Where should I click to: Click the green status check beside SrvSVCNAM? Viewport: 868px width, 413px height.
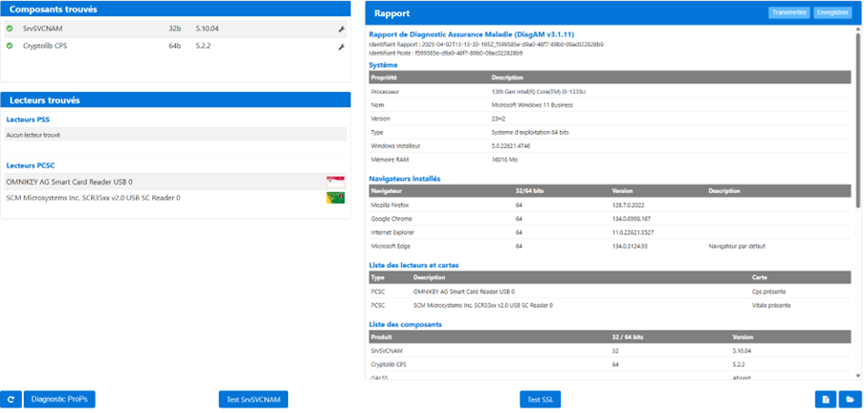pyautogui.click(x=10, y=29)
